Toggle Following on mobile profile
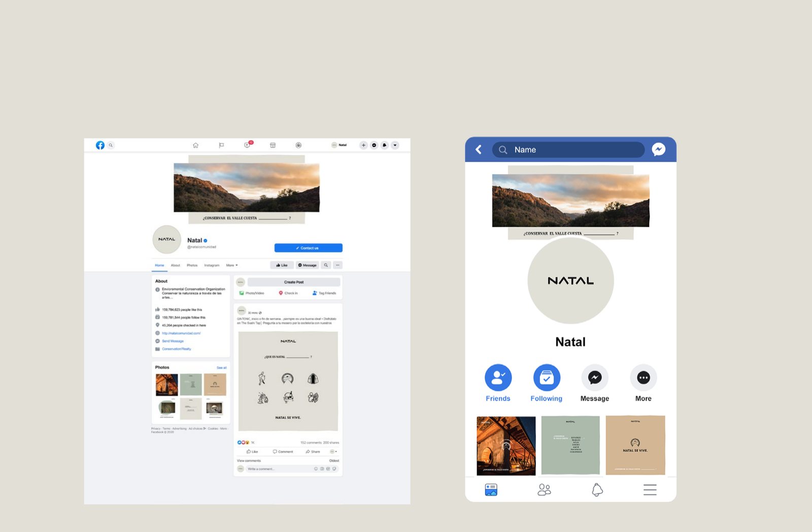This screenshot has width=812, height=532. (547, 383)
